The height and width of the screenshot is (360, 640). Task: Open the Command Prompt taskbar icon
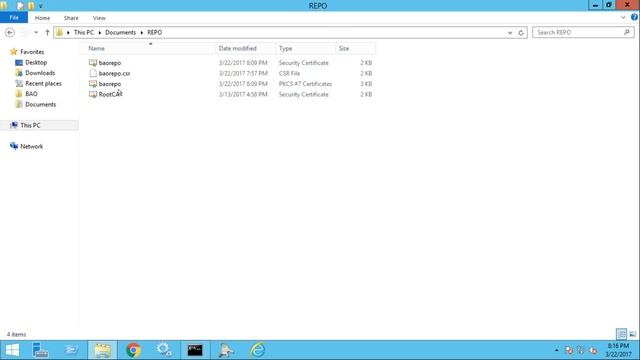pos(195,350)
